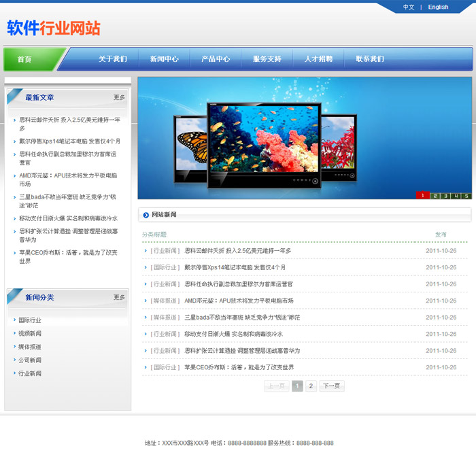This screenshot has height=457, width=476.
Task: Open 媒体报道 category in sidebar
Action: (x=29, y=347)
